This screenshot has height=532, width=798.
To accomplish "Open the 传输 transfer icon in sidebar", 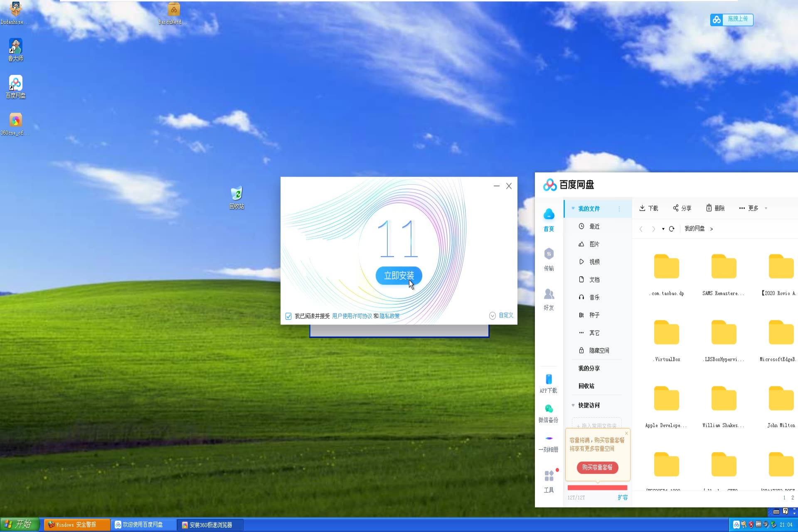I will pos(549,259).
